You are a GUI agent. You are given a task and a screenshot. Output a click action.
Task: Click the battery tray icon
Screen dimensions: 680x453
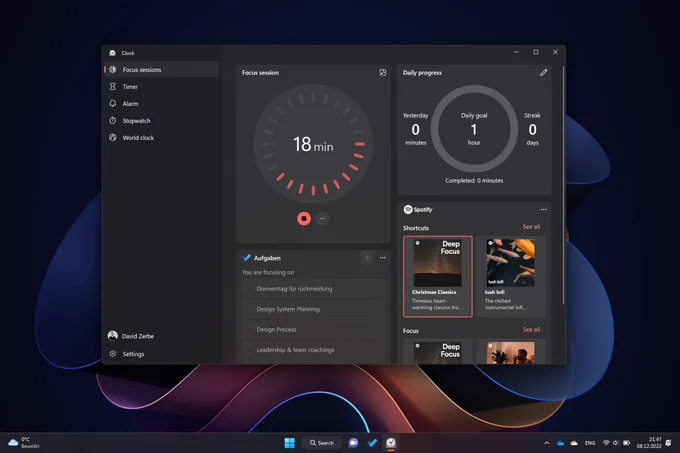[627, 443]
